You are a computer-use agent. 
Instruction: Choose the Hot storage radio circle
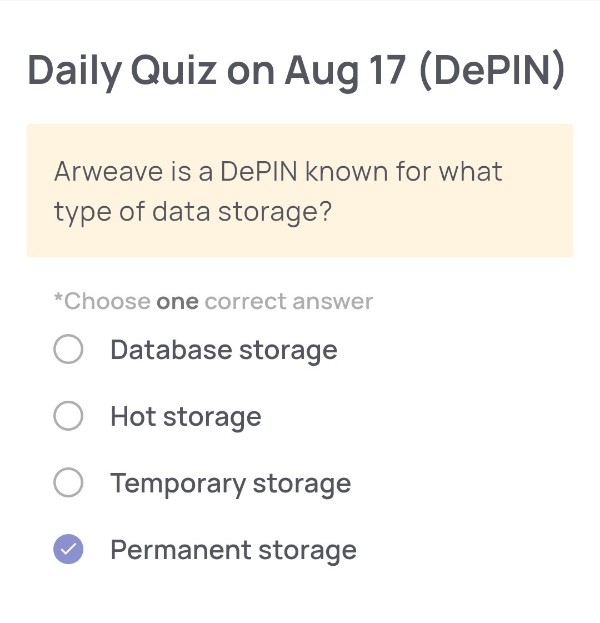[x=68, y=416]
